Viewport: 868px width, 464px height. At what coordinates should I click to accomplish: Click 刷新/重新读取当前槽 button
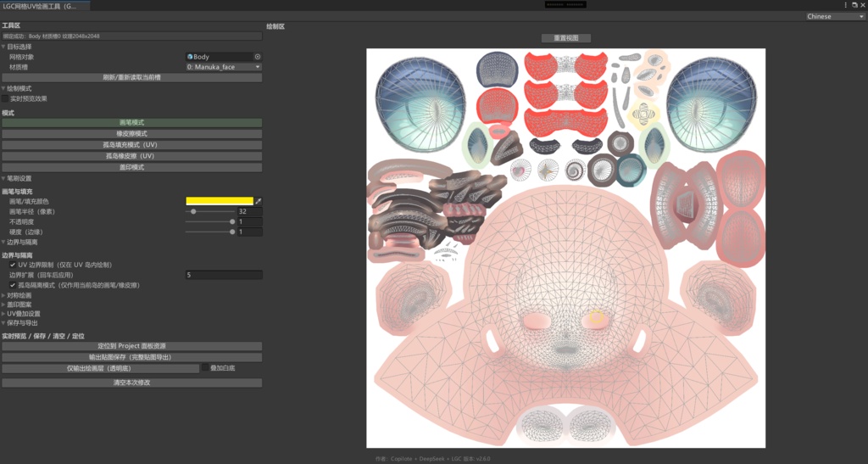(x=131, y=77)
